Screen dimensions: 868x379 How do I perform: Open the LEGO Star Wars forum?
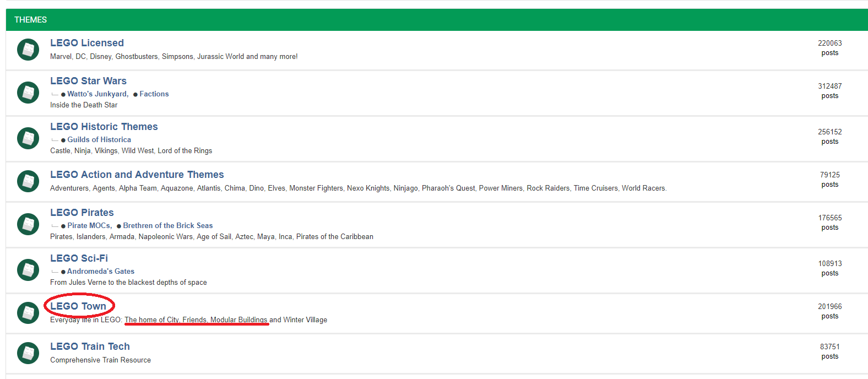tap(88, 81)
